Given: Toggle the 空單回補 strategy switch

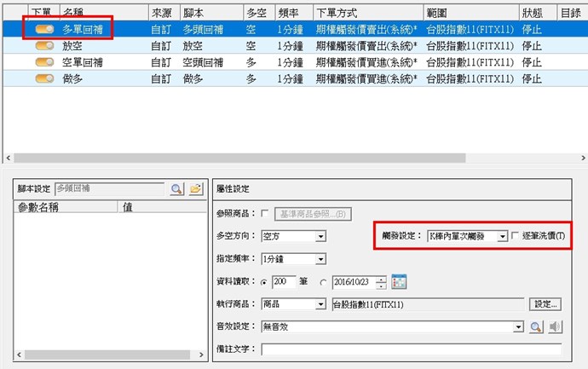Looking at the screenshot, I should (x=44, y=61).
